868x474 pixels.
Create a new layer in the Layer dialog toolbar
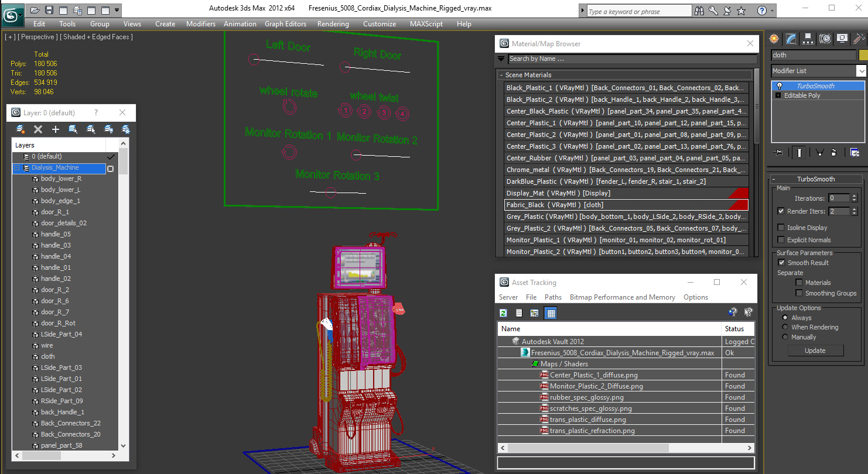pyautogui.click(x=20, y=129)
